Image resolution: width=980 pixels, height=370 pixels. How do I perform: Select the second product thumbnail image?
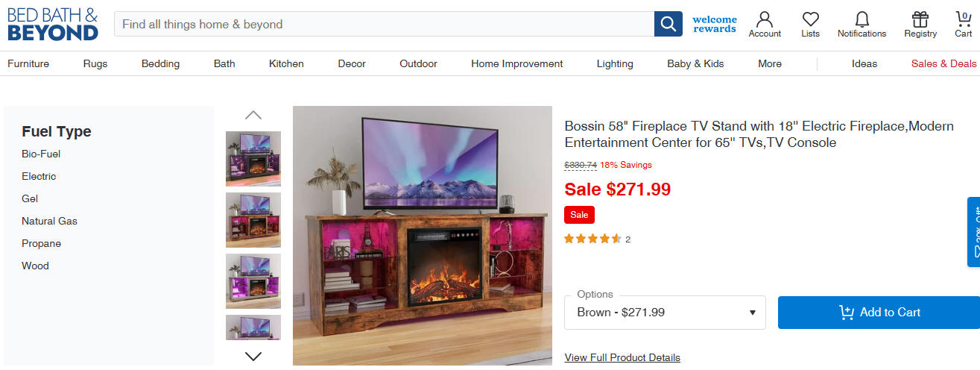[x=253, y=220]
